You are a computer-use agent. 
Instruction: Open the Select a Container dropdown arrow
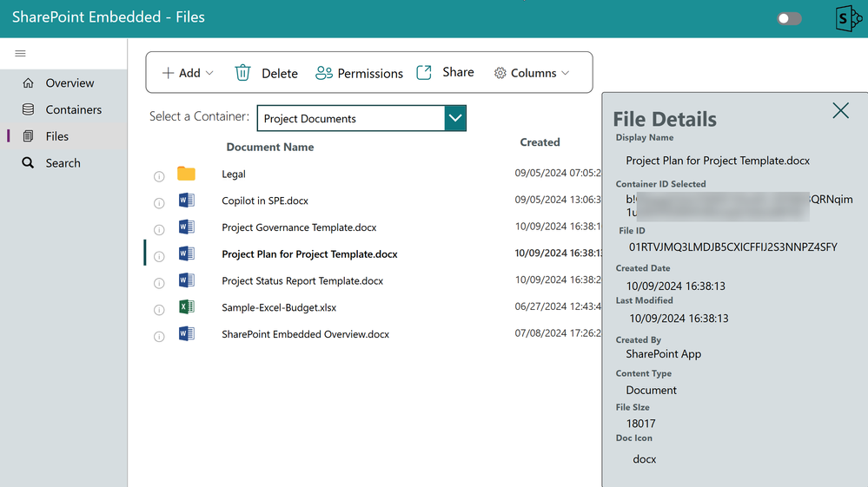[455, 118]
